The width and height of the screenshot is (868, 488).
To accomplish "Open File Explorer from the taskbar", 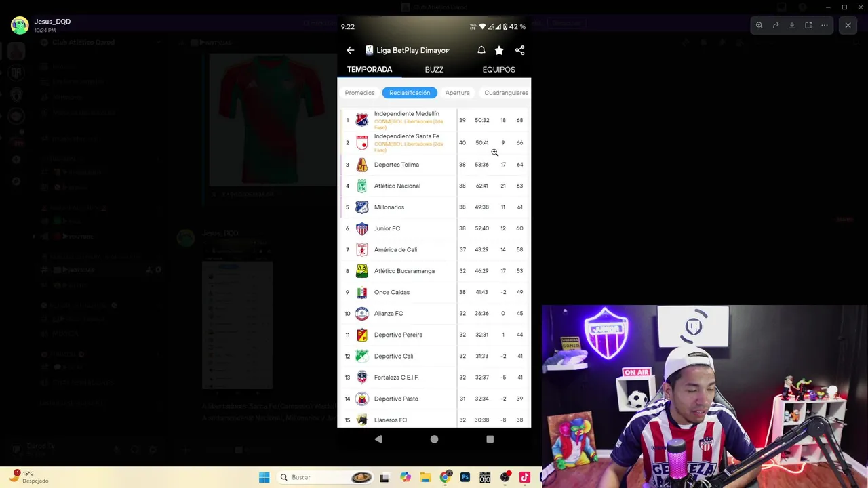I will click(x=425, y=477).
